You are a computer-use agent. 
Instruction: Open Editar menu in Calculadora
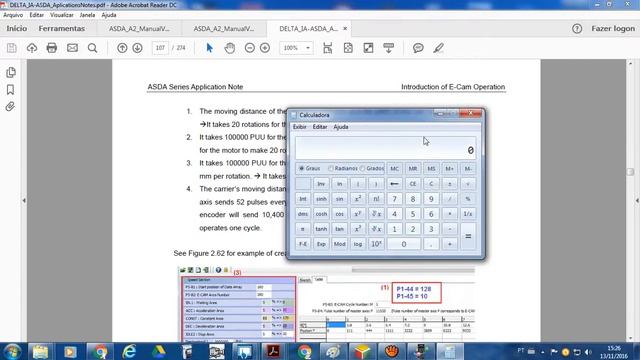coord(320,127)
